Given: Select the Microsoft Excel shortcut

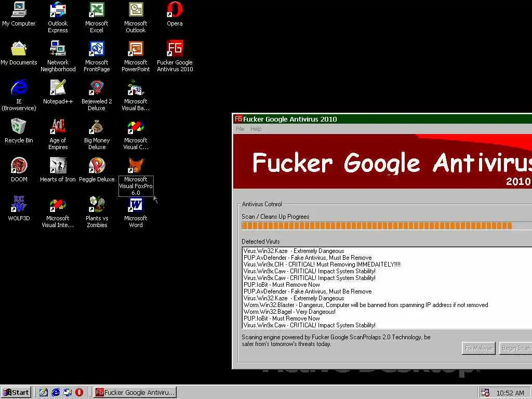Looking at the screenshot, I should coord(97,17).
